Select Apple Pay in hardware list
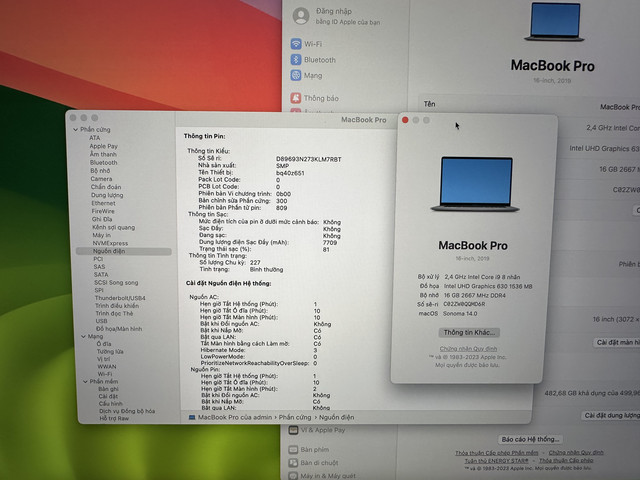 click(x=104, y=146)
